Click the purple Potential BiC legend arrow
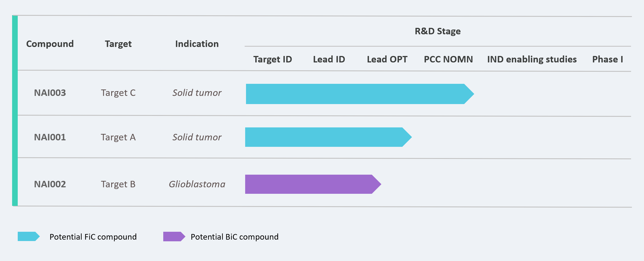 (x=174, y=237)
